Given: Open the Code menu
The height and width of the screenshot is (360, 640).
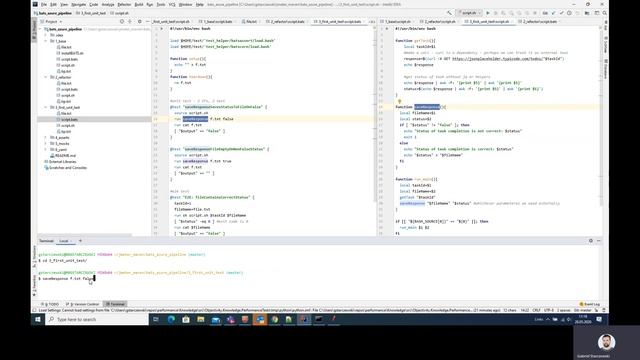Looking at the screenshot, I should [93, 4].
